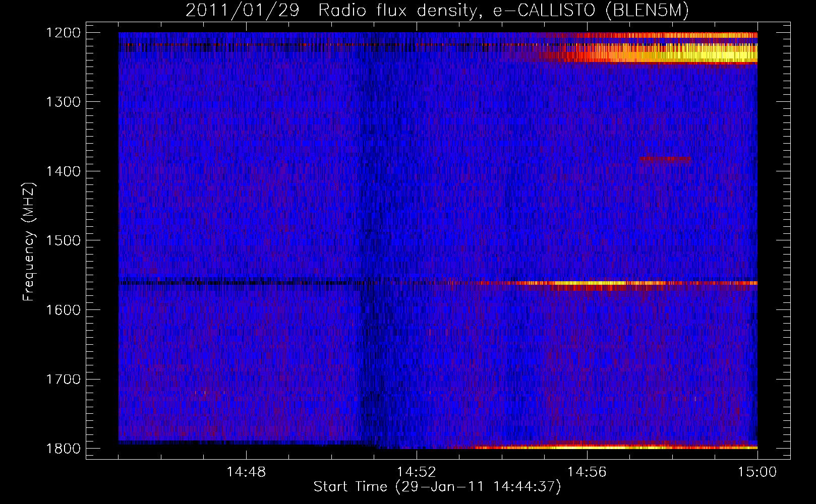816x504 pixels.
Task: Click the 14:48 time tick label
Action: pyautogui.click(x=246, y=472)
